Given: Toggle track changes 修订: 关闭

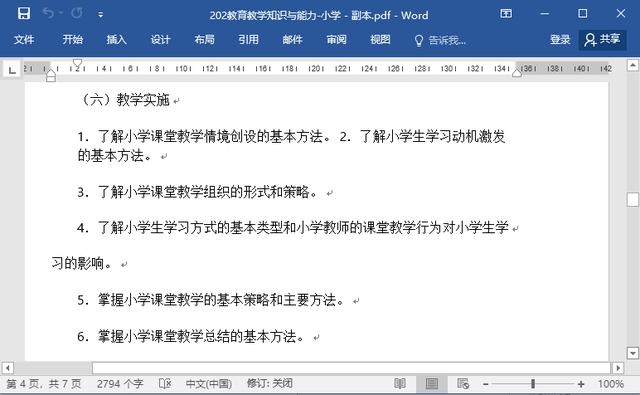Looking at the screenshot, I should (x=270, y=384).
